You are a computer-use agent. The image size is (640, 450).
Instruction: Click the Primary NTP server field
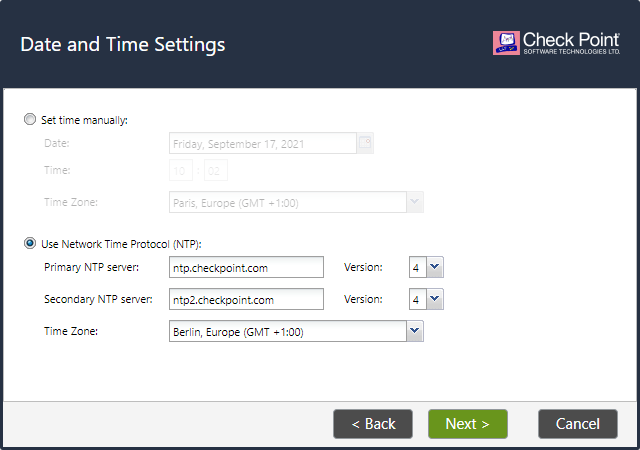(247, 267)
